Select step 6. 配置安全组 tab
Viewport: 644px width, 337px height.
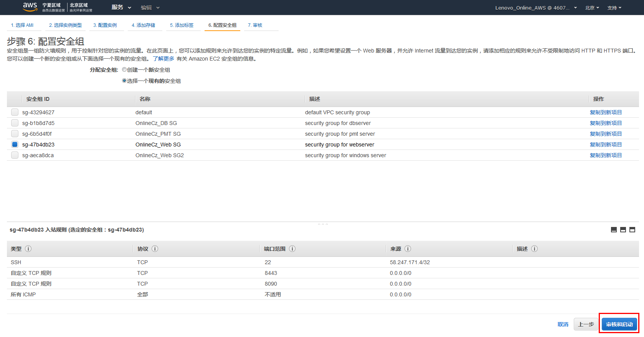coord(222,25)
